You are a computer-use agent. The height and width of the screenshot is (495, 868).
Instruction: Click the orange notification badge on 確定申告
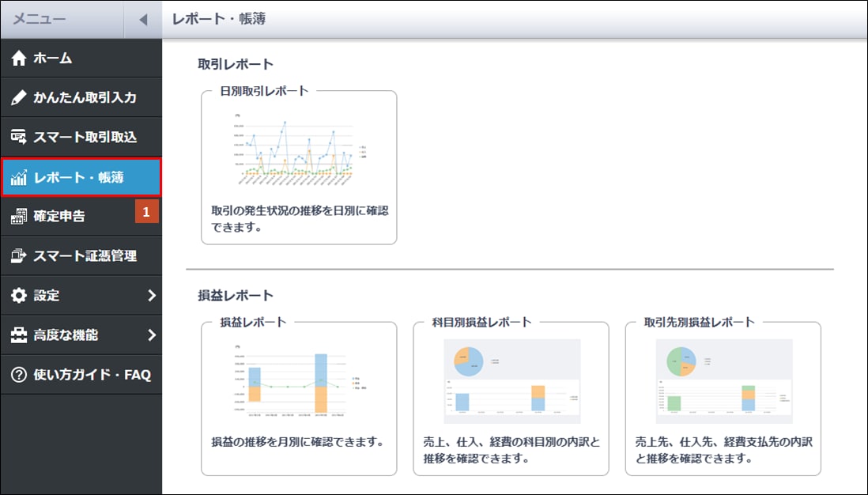[146, 212]
